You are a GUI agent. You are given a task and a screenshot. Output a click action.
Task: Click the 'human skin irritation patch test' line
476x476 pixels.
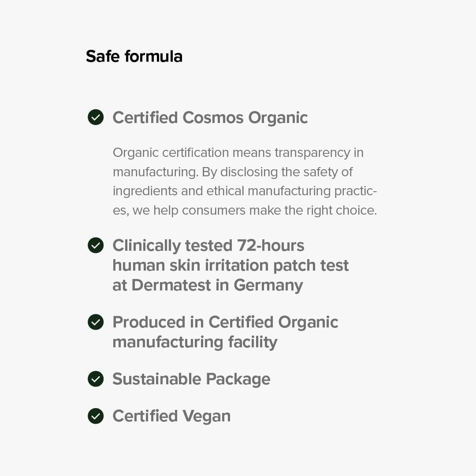[x=231, y=265]
